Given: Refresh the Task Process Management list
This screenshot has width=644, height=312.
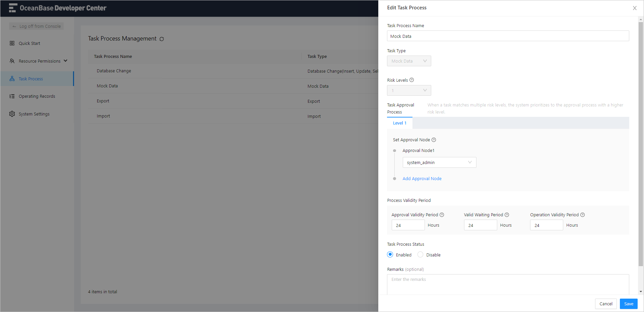Looking at the screenshot, I should click(x=162, y=39).
